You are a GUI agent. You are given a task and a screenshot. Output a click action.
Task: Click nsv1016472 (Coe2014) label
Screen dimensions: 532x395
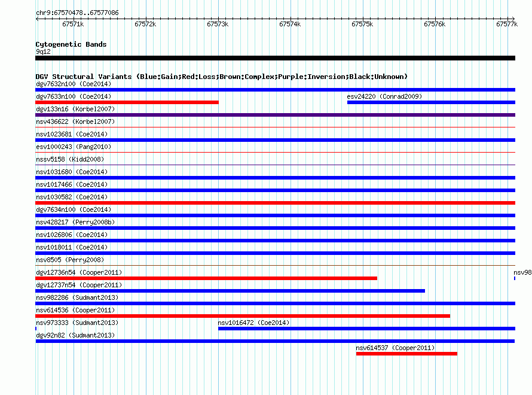253,323
